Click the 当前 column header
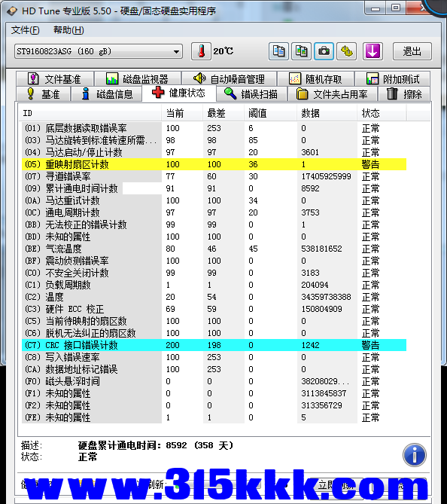Viewport: 447px width, 504px height. click(x=182, y=113)
